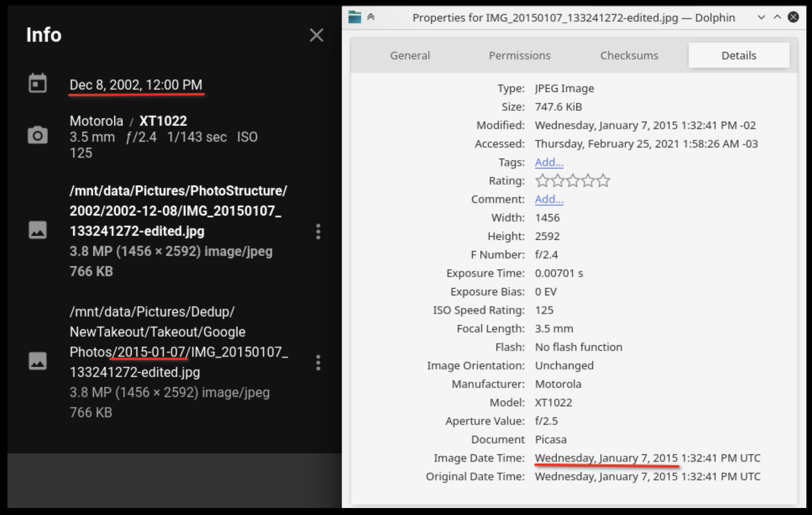Image resolution: width=812 pixels, height=515 pixels.
Task: Click the Manufacturer value Motorola in Dolphin
Action: (558, 384)
